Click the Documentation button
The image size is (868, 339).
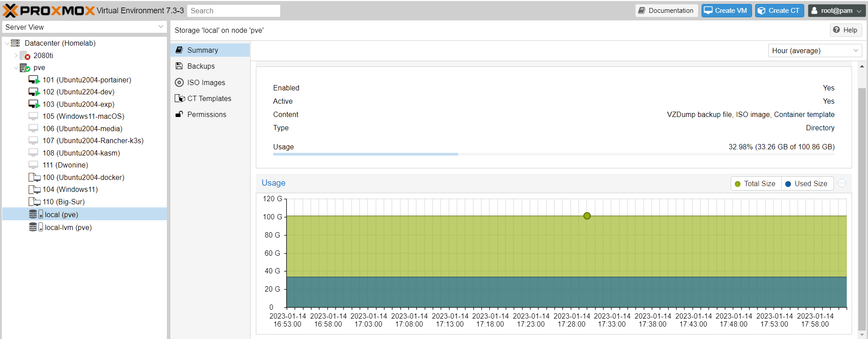[667, 11]
